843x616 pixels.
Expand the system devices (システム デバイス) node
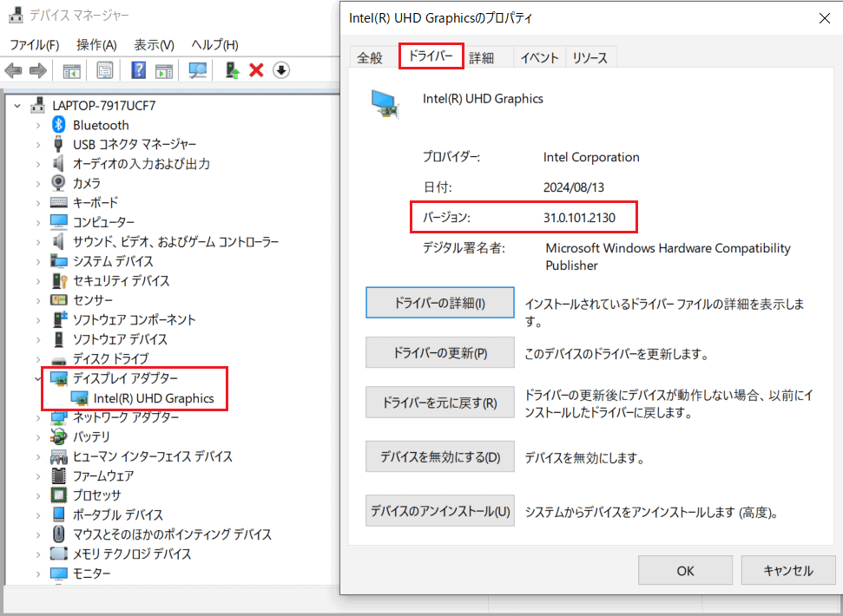(38, 261)
